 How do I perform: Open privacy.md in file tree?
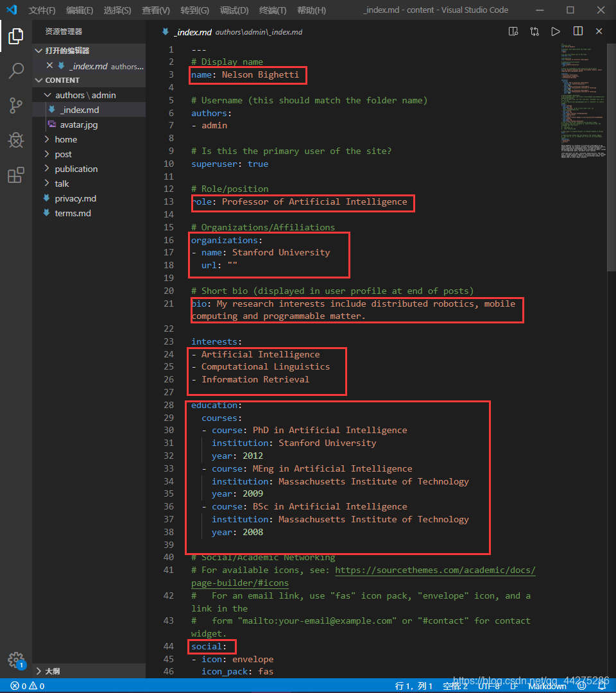point(76,198)
